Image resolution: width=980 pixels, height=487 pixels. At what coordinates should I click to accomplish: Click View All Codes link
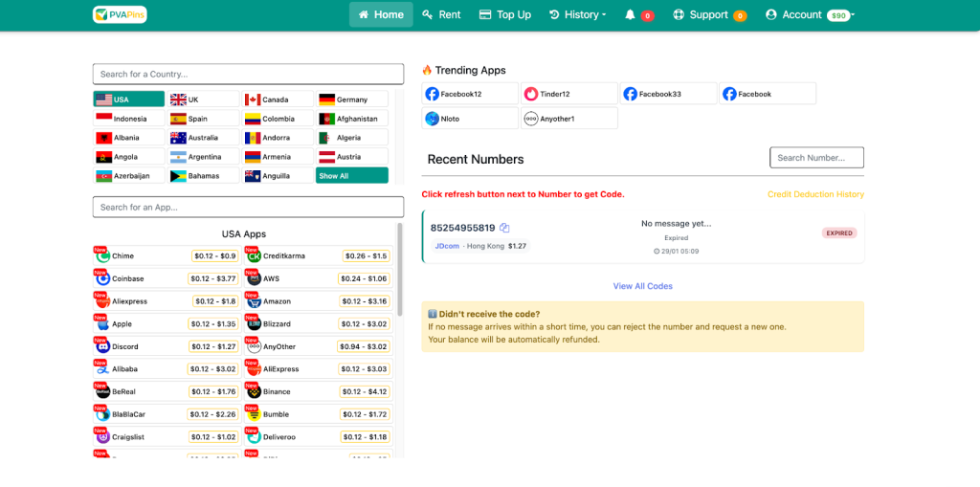click(642, 286)
